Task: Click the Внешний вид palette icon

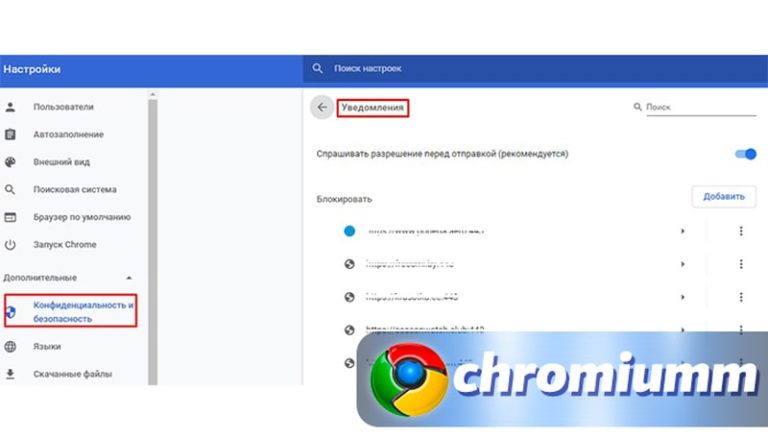Action: [x=10, y=162]
